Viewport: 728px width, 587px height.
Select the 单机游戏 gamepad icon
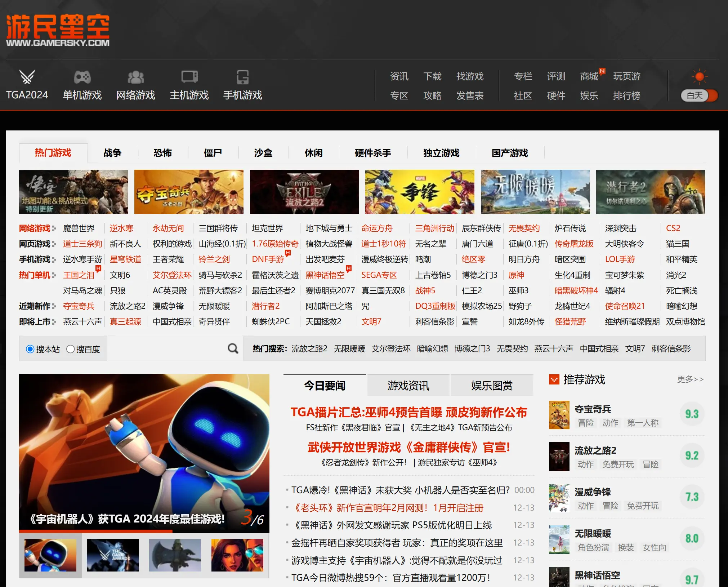[x=82, y=76]
